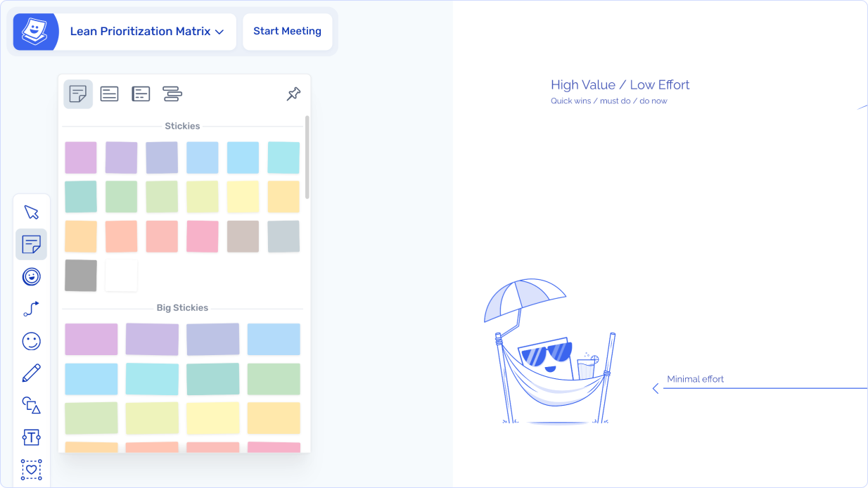Select the pencil drawing tool

pos(31,373)
